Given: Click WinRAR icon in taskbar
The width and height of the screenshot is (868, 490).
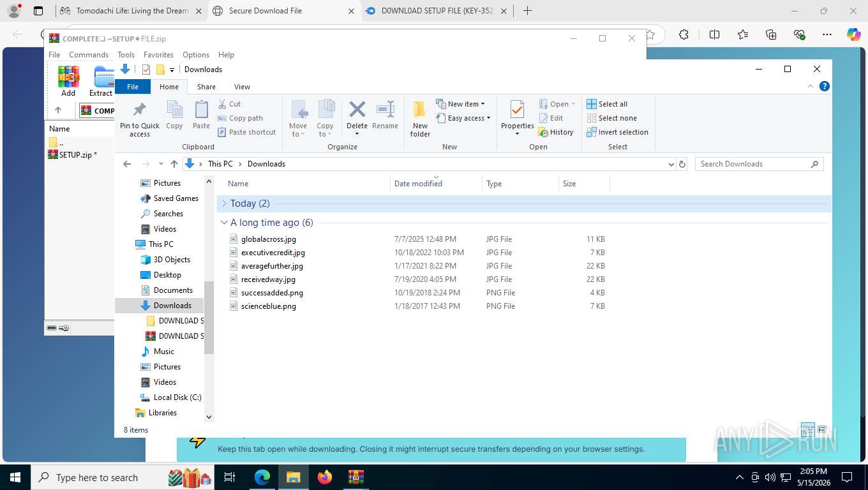Looking at the screenshot, I should tap(355, 477).
